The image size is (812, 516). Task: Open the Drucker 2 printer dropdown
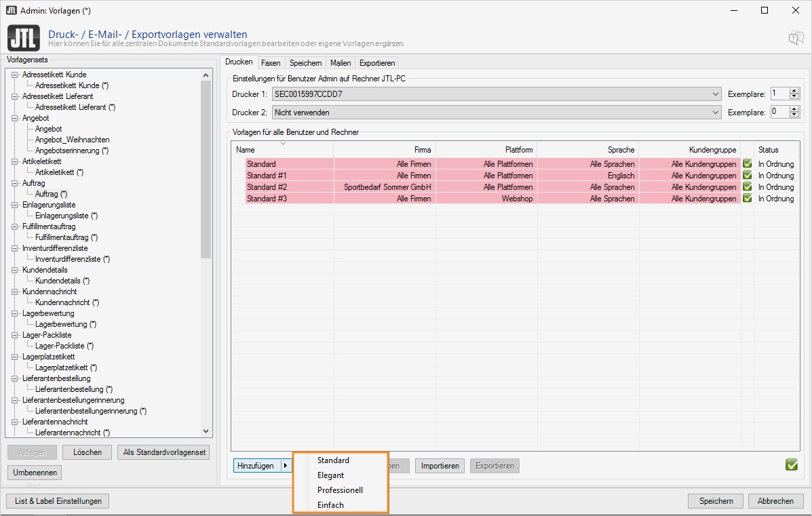pyautogui.click(x=716, y=113)
